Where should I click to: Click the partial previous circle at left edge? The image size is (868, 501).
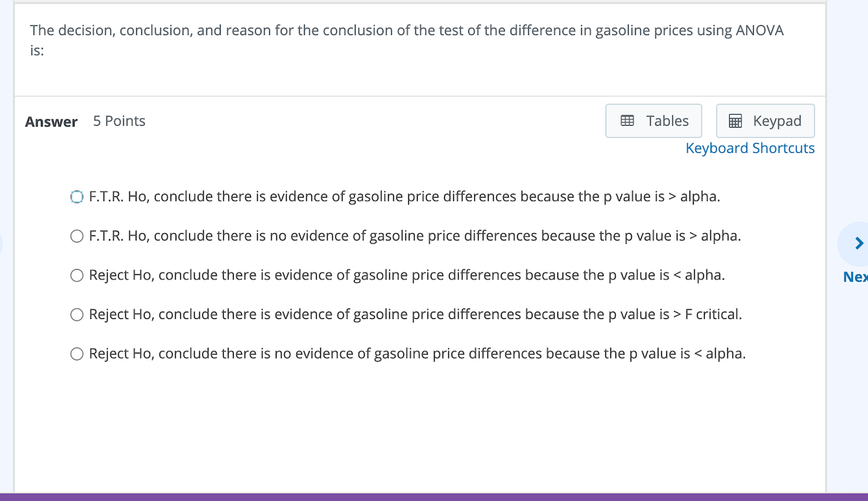coord(1,244)
